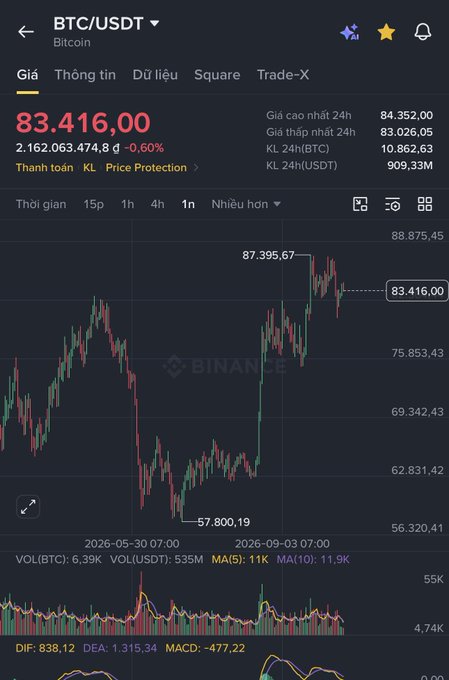Tap the -0,60% change value
The height and width of the screenshot is (680, 449).
pos(144,148)
